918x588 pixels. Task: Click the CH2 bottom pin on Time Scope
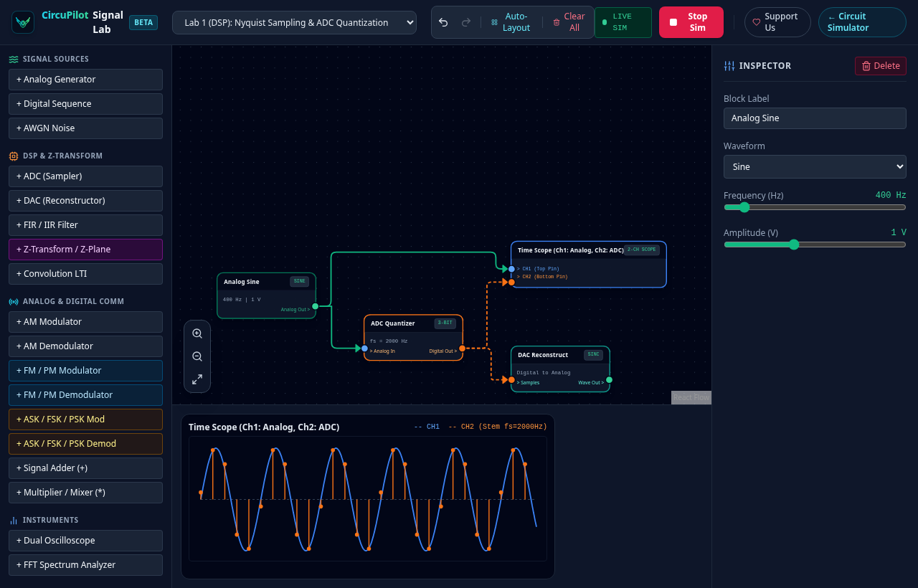(x=511, y=283)
